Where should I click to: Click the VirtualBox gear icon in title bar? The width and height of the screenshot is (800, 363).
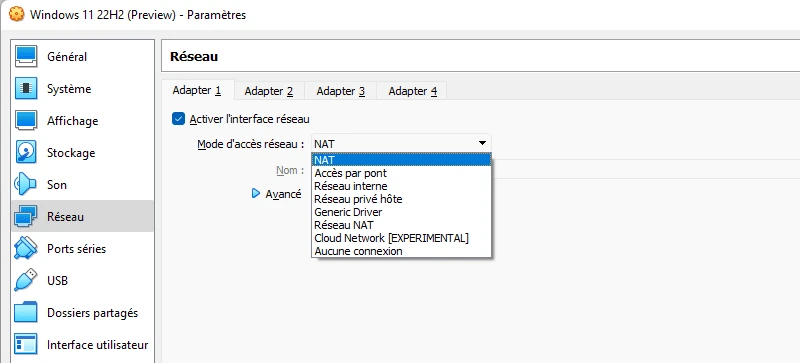[17, 14]
